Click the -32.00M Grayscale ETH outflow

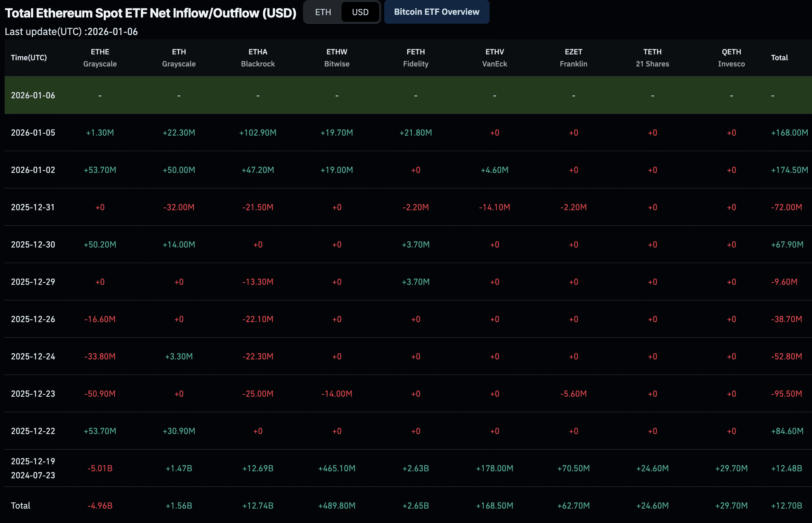pos(179,207)
